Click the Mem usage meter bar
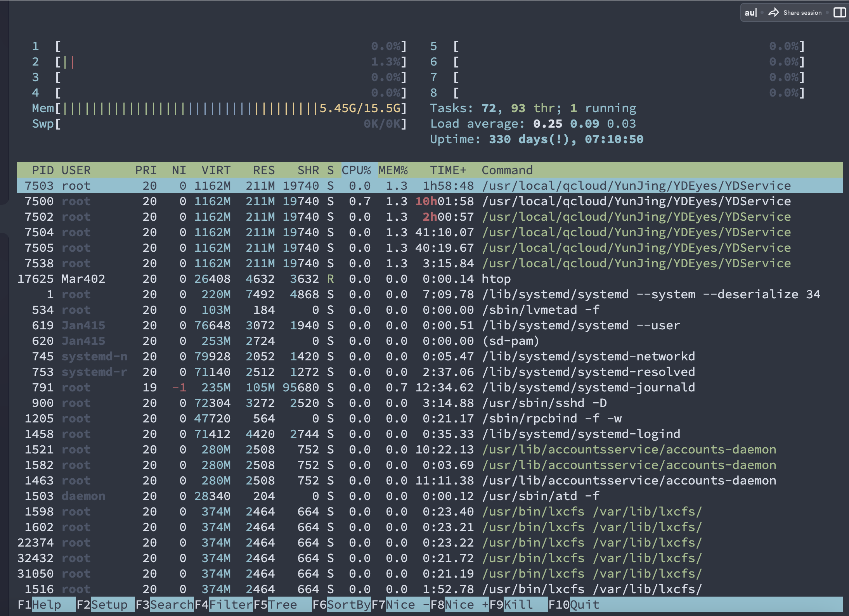849x616 pixels. [x=219, y=108]
